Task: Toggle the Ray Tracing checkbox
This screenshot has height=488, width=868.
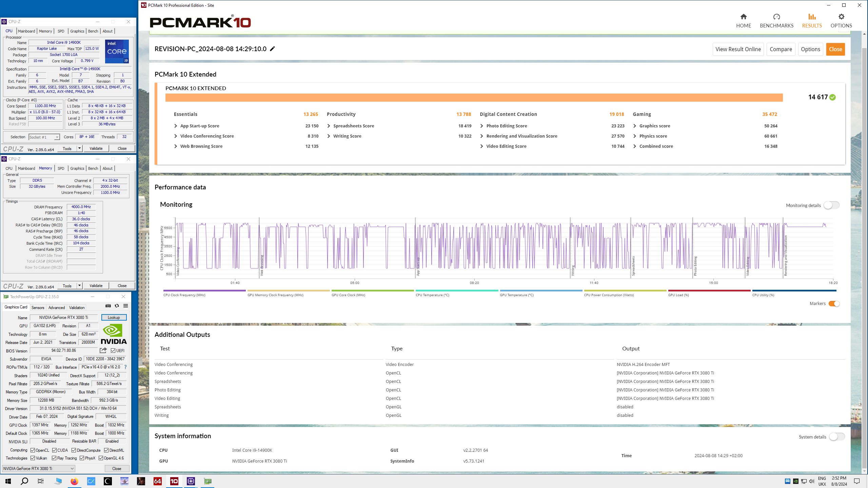Action: (54, 458)
